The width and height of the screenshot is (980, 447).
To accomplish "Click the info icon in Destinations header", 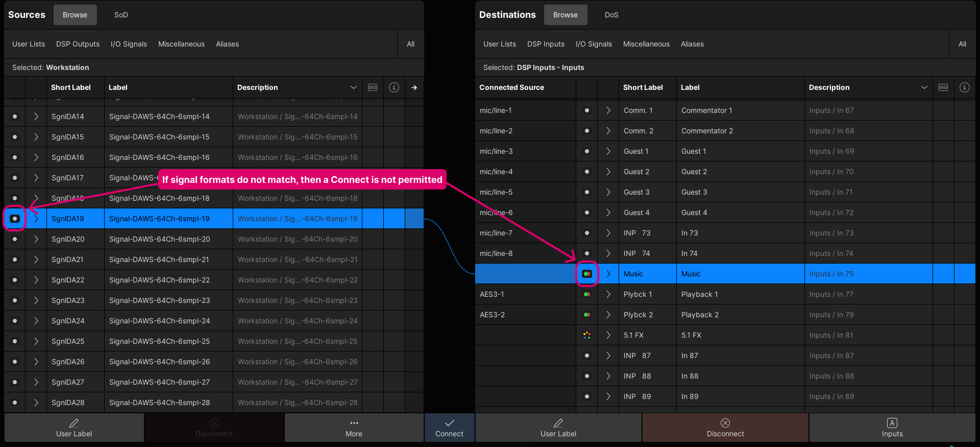I will tap(965, 87).
